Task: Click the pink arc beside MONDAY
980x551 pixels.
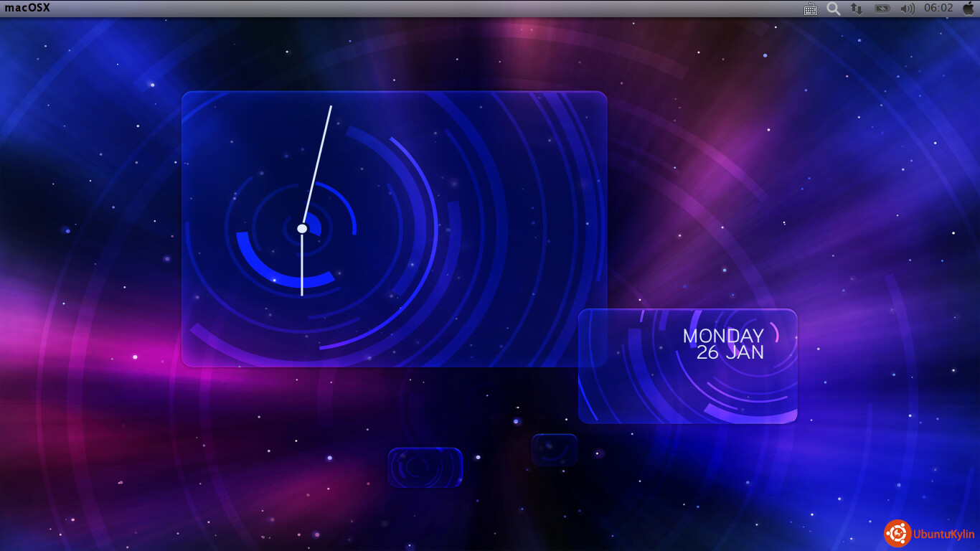Action: point(775,334)
